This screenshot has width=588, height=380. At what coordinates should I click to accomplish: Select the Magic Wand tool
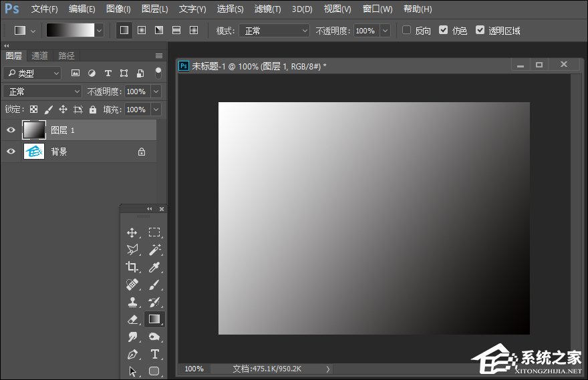[x=154, y=249]
